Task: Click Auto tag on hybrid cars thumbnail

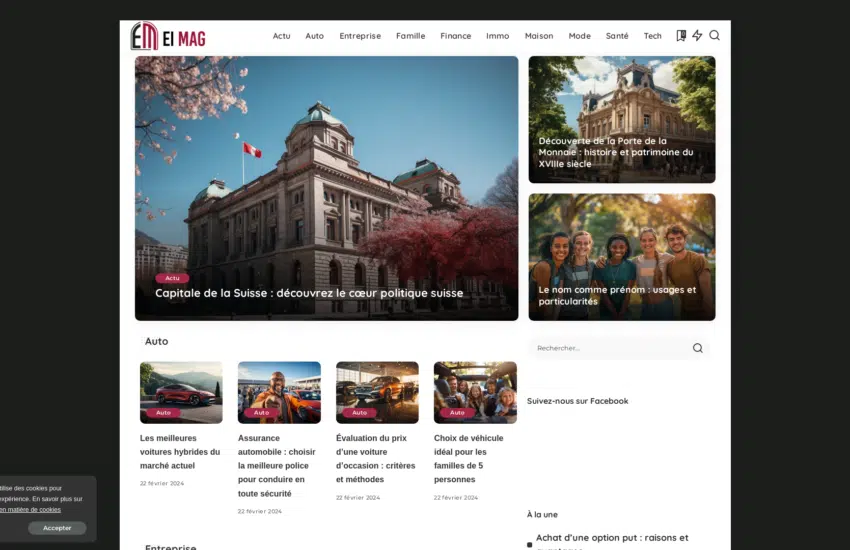Action: click(x=163, y=412)
